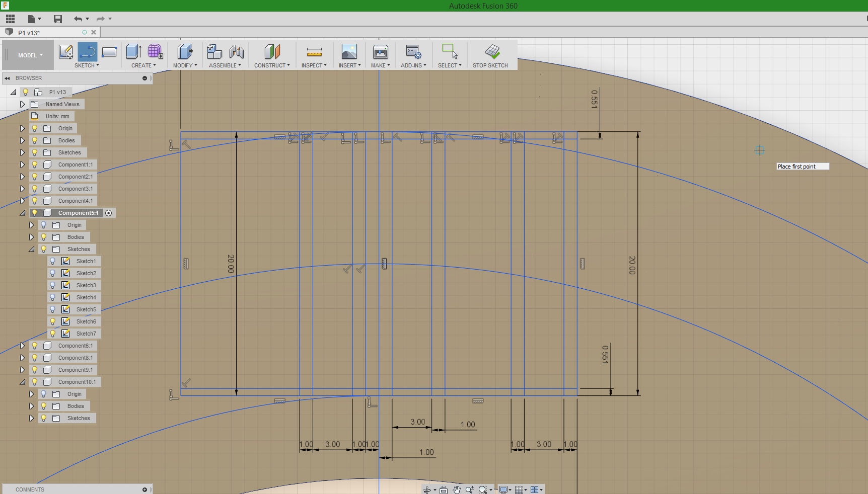The image size is (868, 494).
Task: Click the Joint icon in Assemble group
Action: point(236,51)
